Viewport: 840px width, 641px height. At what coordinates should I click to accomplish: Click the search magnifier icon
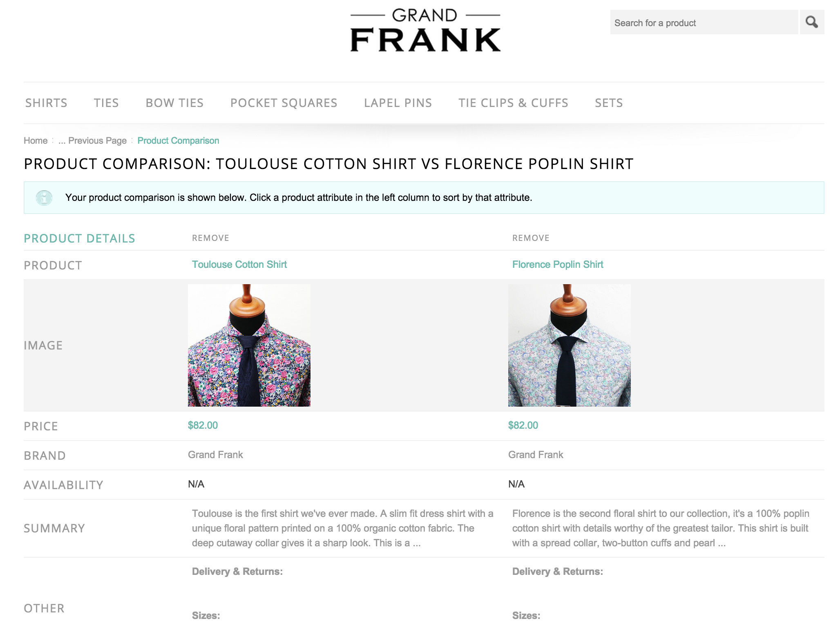coord(811,22)
